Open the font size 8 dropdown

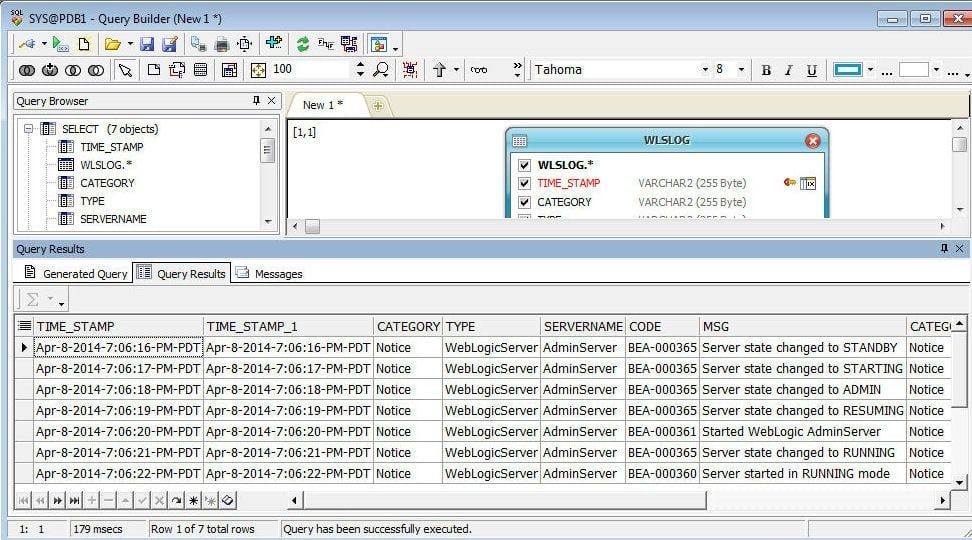point(741,69)
